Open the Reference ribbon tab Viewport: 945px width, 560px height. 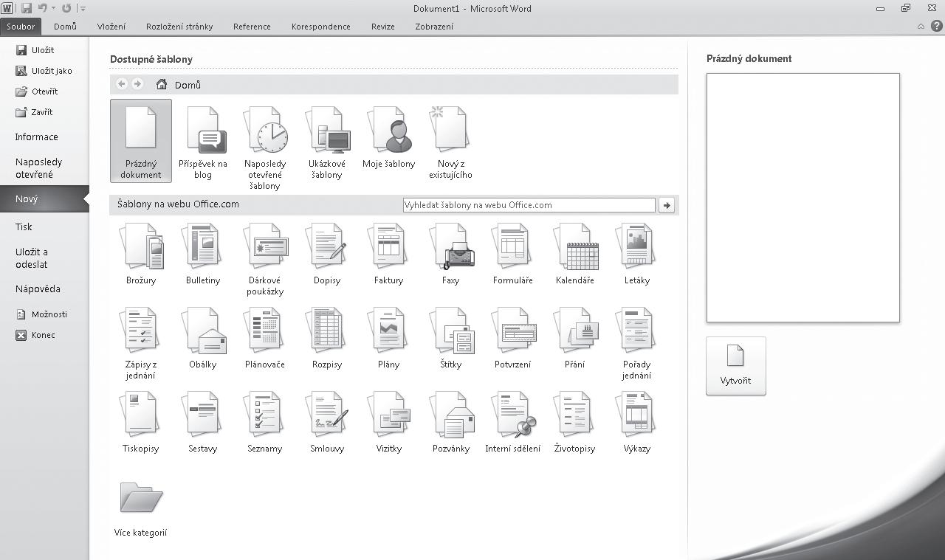coord(252,27)
